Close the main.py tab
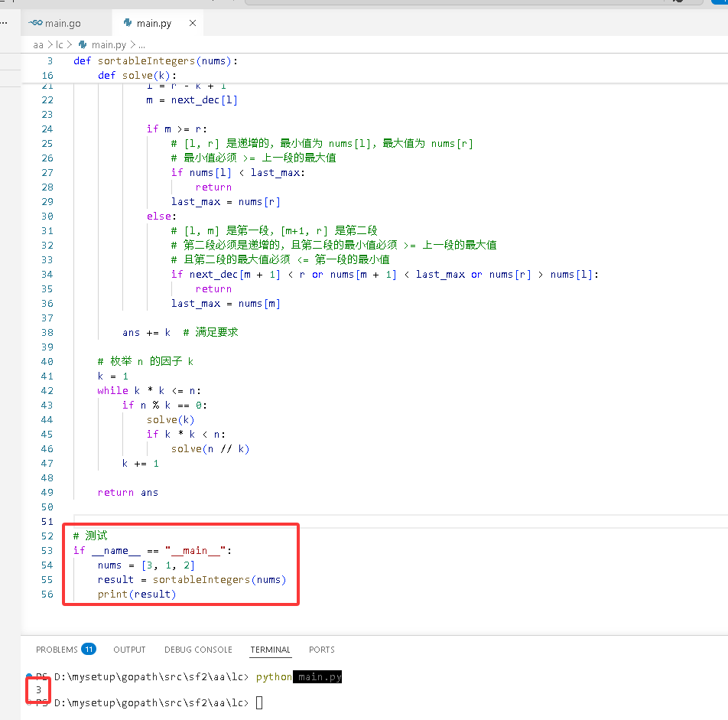This screenshot has height=720, width=728. tap(193, 23)
